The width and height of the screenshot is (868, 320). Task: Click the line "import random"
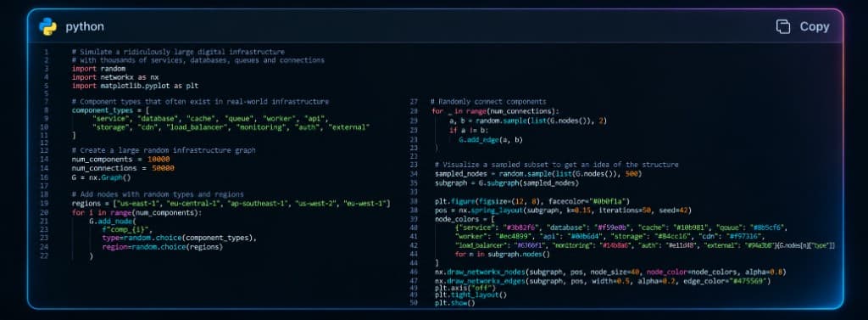98,69
